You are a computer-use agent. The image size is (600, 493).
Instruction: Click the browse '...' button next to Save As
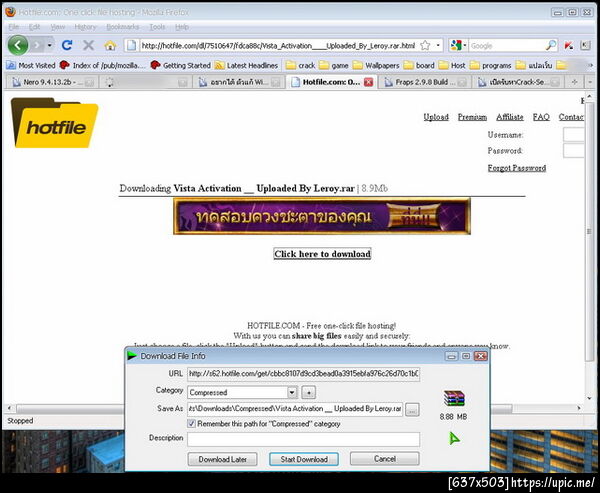(412, 410)
